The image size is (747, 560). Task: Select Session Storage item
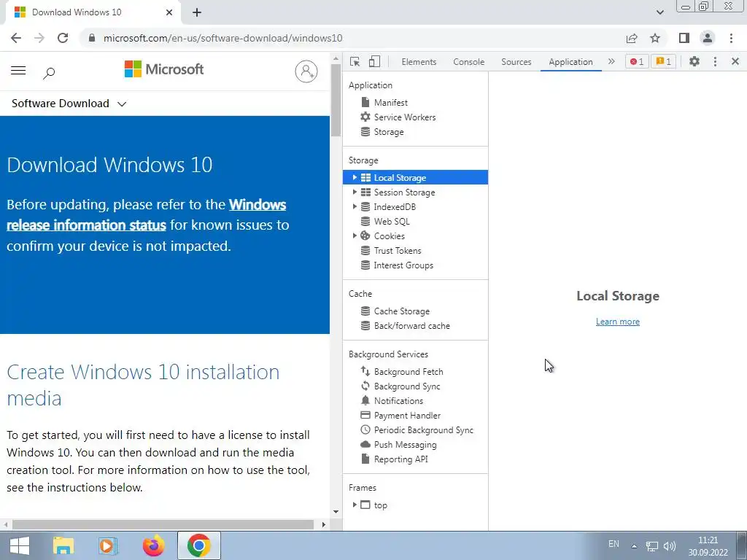tap(404, 192)
